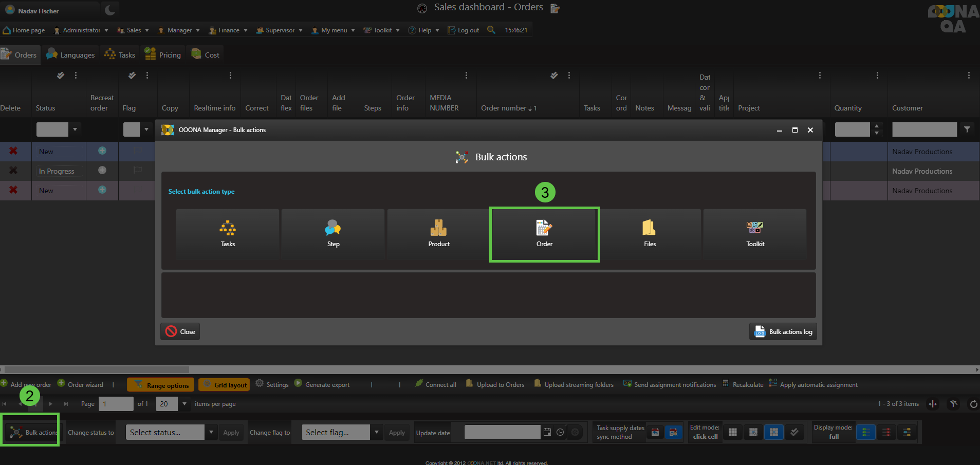Screen dimensions: 980x465
Task: Toggle dark mode moon icon
Action: pos(109,10)
